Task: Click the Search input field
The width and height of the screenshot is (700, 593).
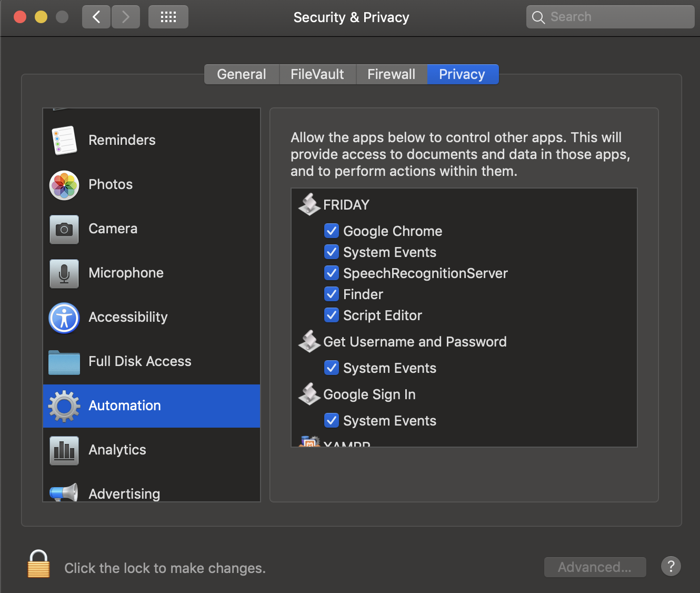Action: click(611, 17)
